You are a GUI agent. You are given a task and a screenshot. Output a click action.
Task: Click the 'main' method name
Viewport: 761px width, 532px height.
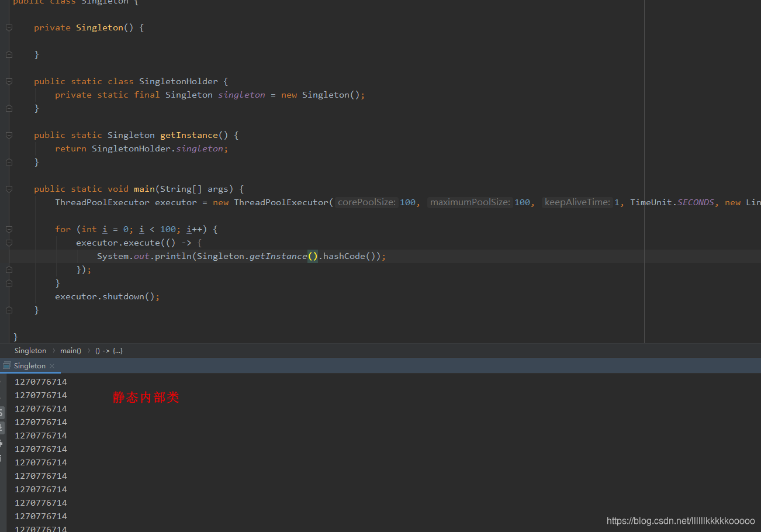click(x=144, y=189)
